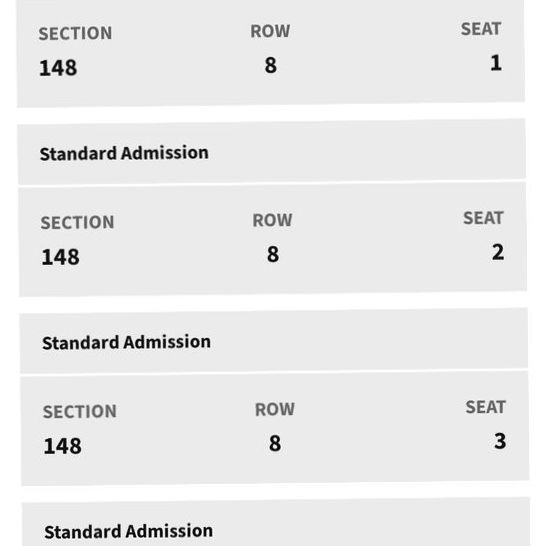
Task: Click Section 148 value on Seat 1 ticket
Action: point(58,68)
